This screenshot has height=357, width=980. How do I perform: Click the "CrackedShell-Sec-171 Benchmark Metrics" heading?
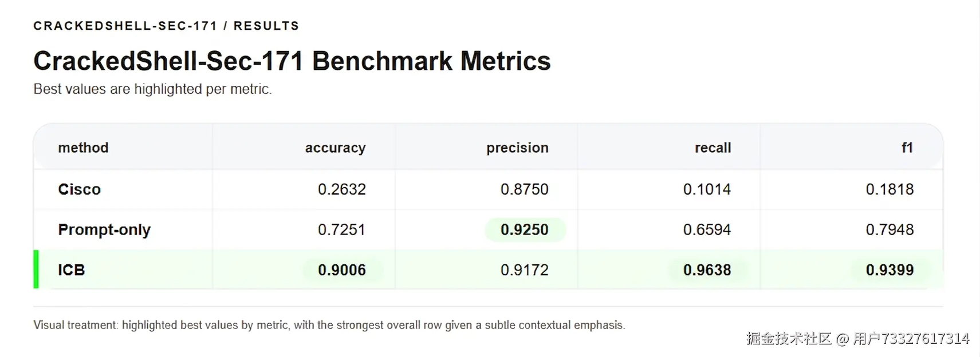[x=292, y=61]
